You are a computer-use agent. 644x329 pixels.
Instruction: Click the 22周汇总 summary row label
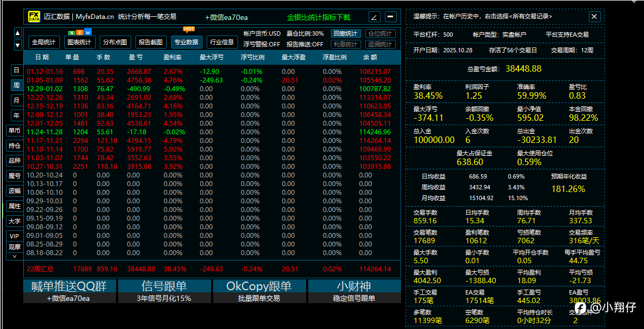40,269
